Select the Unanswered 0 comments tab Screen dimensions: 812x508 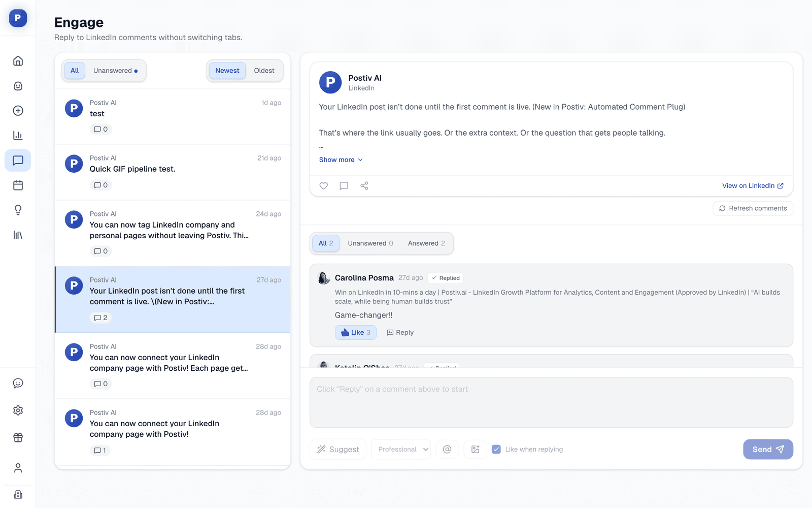point(370,243)
